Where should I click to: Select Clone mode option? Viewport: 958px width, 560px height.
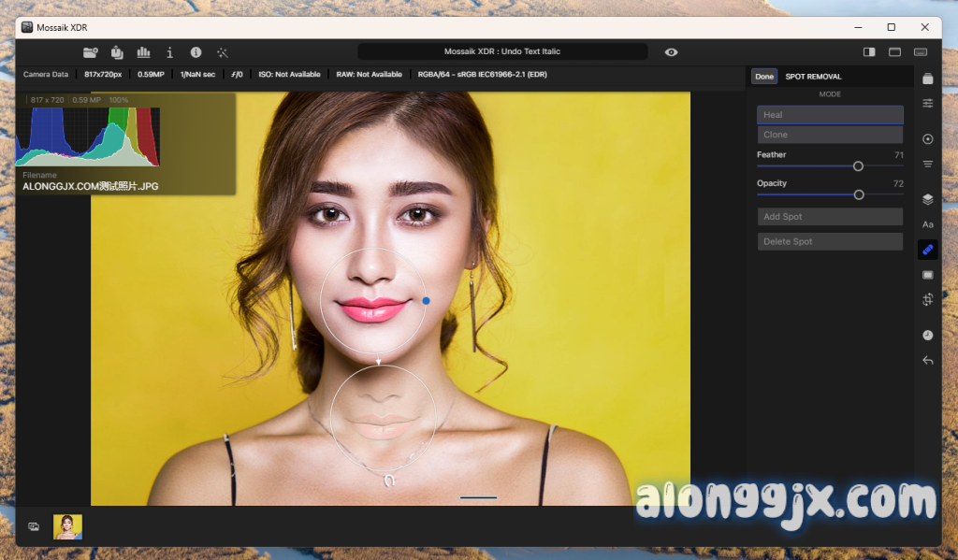click(829, 135)
